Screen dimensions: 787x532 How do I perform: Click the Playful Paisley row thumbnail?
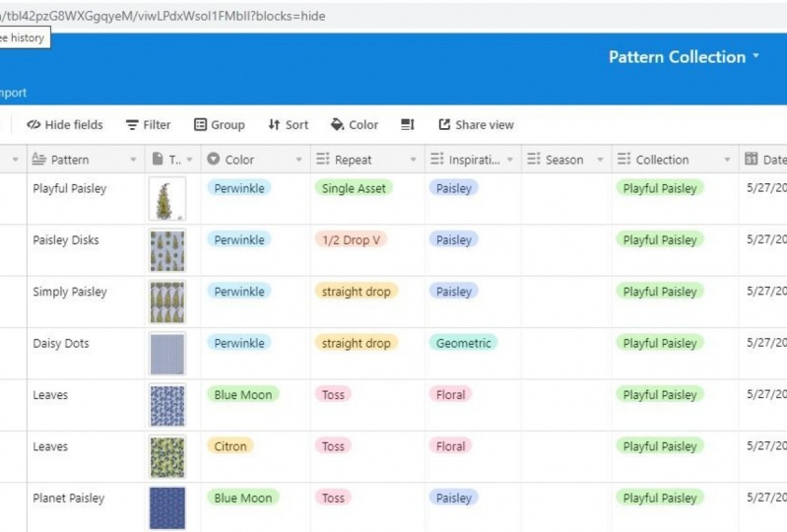pyautogui.click(x=166, y=199)
